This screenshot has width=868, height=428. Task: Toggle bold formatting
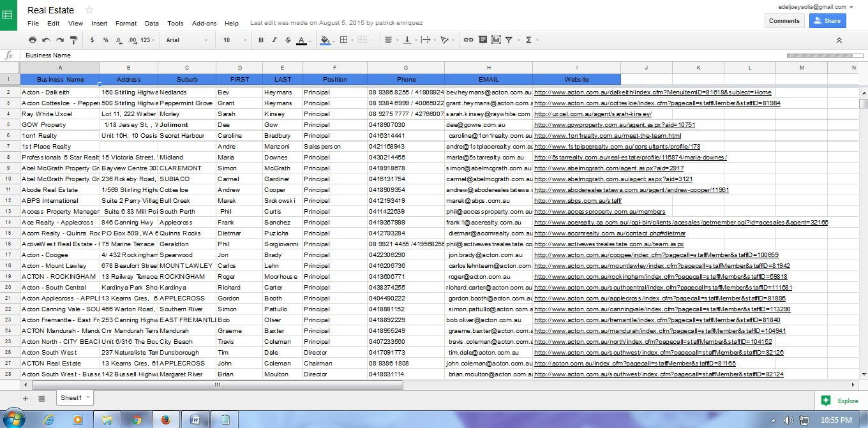[261, 40]
